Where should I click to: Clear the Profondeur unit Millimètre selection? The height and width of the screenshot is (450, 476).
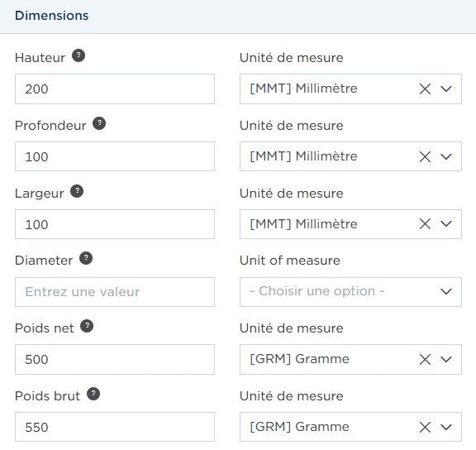pyautogui.click(x=425, y=157)
